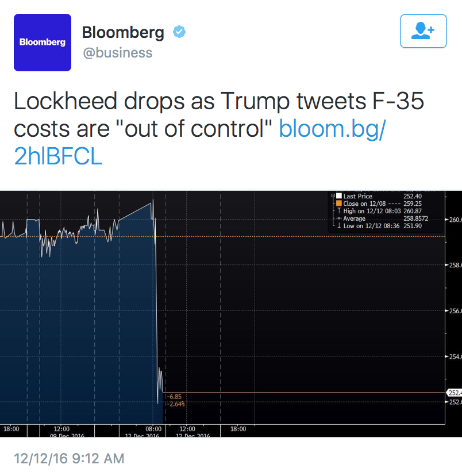Collapse the chart legend expander box

[333, 196]
